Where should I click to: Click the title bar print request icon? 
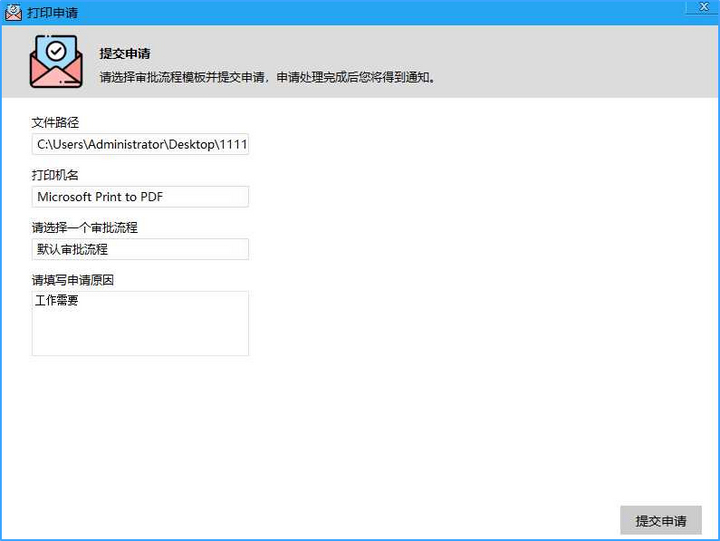13,12
